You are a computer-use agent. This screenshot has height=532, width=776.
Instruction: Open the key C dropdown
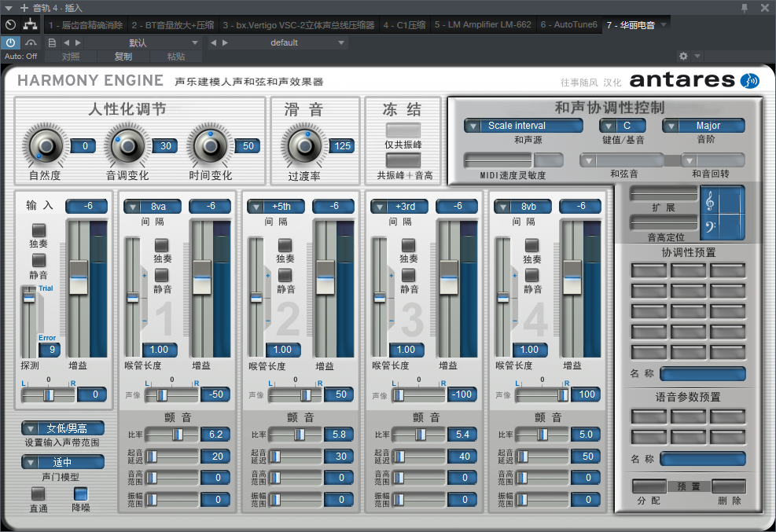coord(623,126)
